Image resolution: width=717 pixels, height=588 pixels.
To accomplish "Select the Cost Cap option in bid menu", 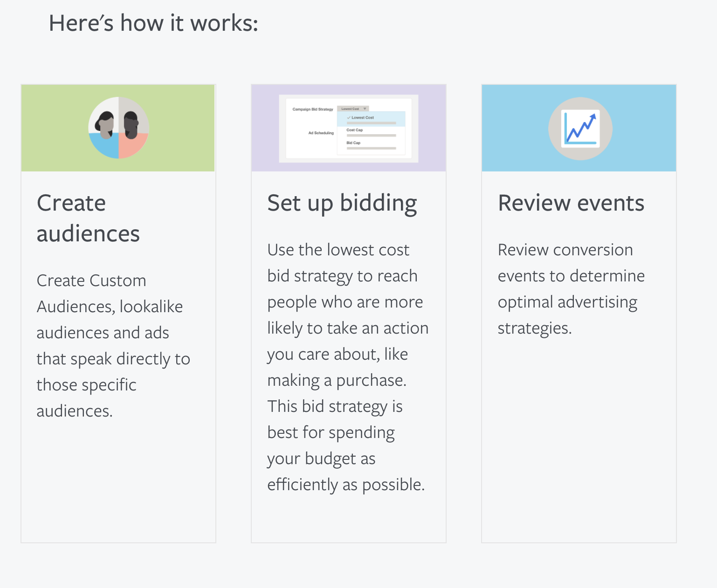I will click(x=355, y=130).
